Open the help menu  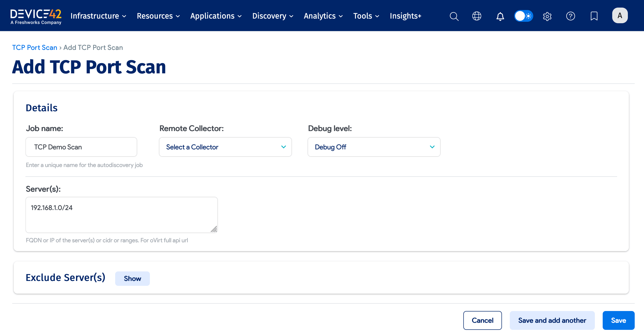(570, 16)
